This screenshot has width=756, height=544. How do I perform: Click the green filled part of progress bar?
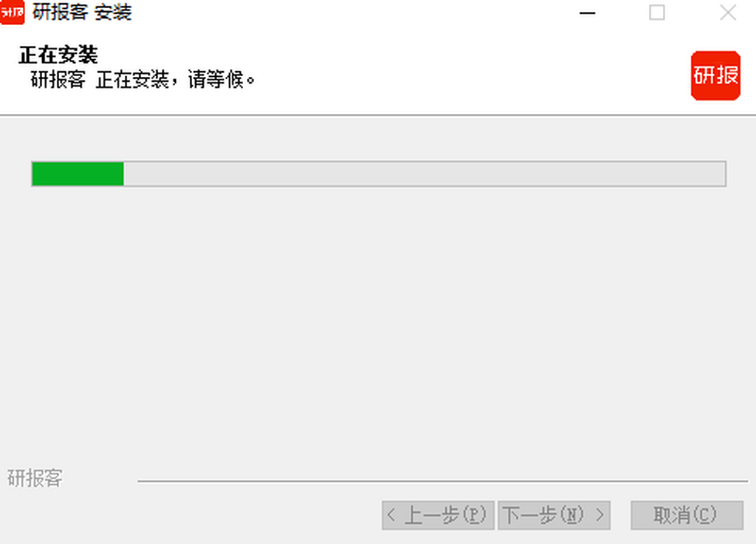click(x=77, y=174)
